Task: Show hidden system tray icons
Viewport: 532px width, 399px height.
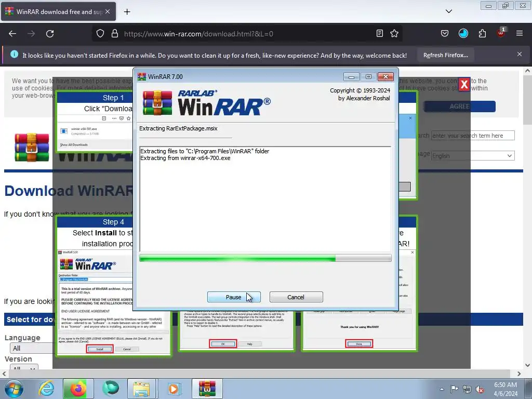Action: coord(442,389)
